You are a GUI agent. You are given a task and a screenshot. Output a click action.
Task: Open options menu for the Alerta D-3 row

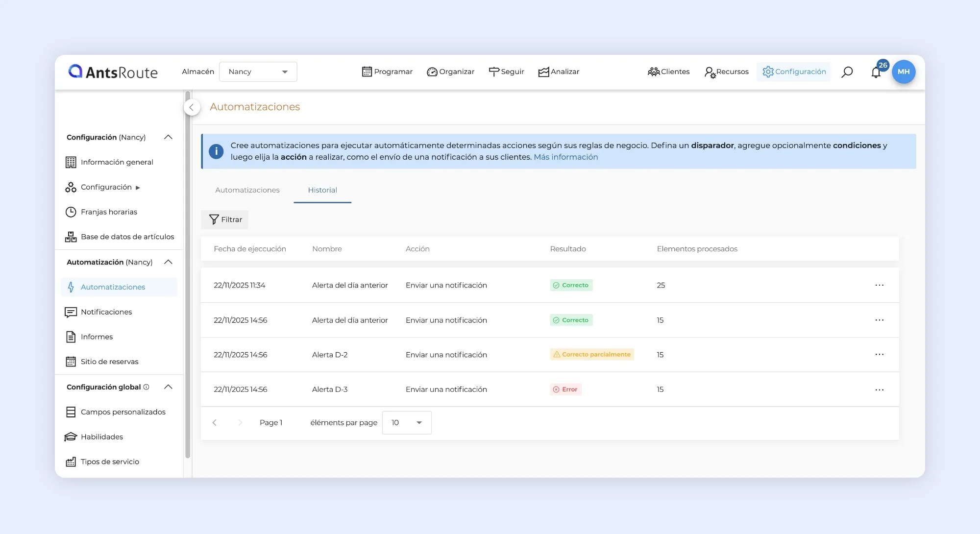(x=880, y=389)
